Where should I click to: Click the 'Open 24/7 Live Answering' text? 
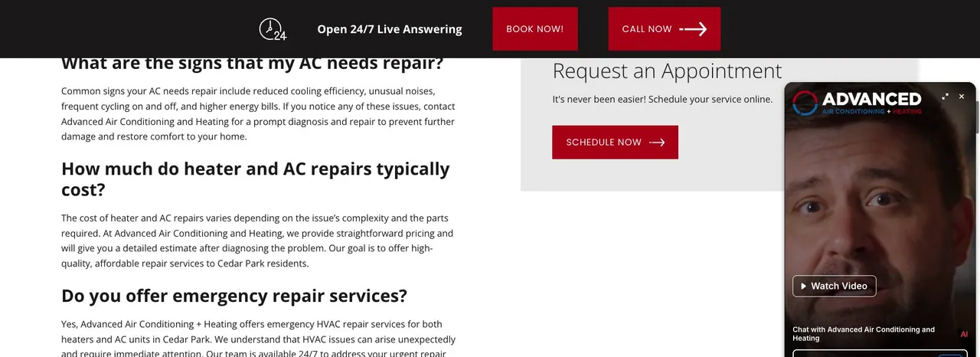(x=390, y=29)
